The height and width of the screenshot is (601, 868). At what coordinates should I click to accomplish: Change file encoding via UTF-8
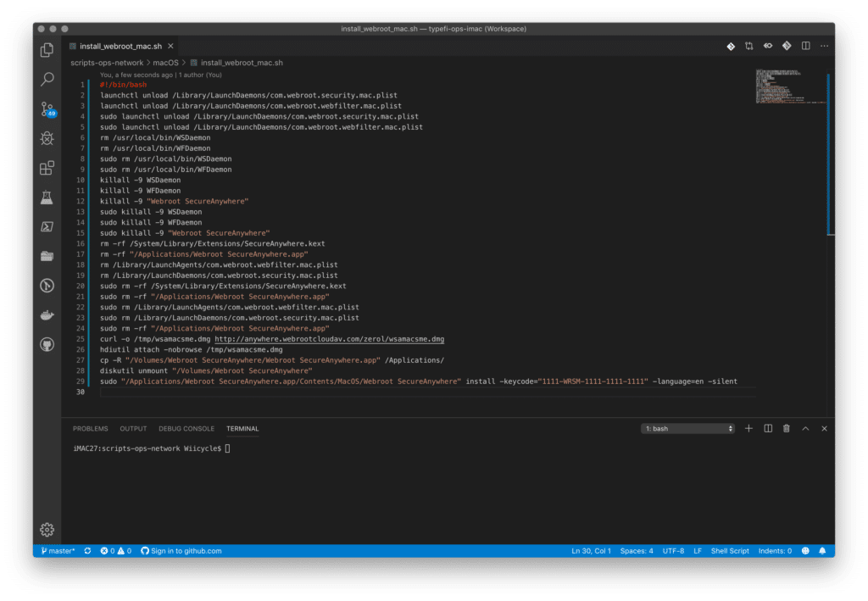coord(673,551)
